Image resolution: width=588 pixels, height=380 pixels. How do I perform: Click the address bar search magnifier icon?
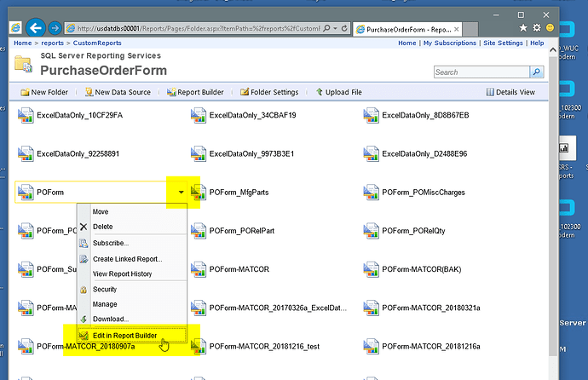[326, 28]
